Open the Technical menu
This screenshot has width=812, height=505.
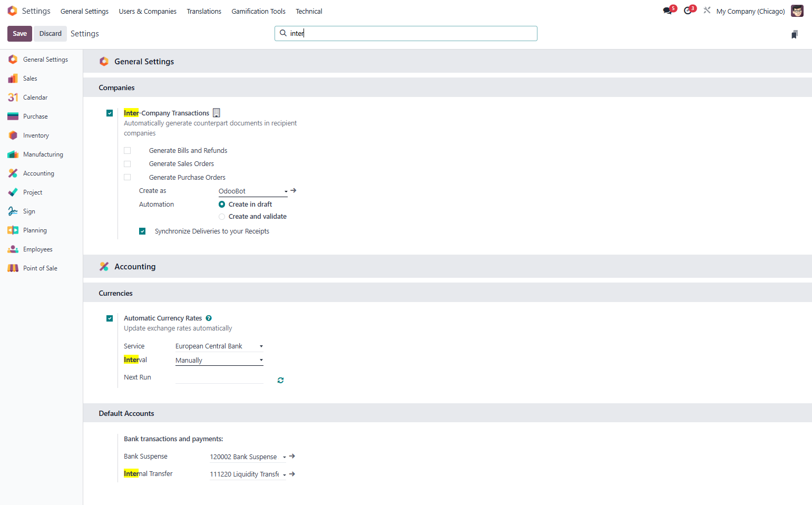tap(309, 11)
